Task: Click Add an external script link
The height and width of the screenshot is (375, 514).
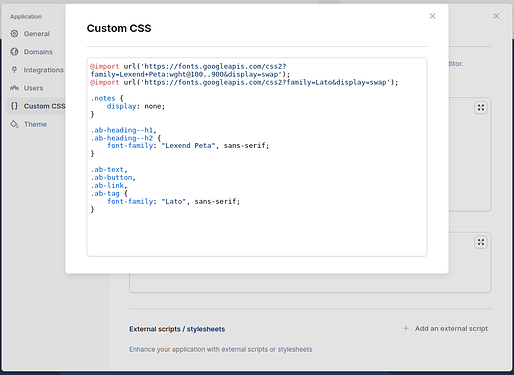Action: [451, 328]
